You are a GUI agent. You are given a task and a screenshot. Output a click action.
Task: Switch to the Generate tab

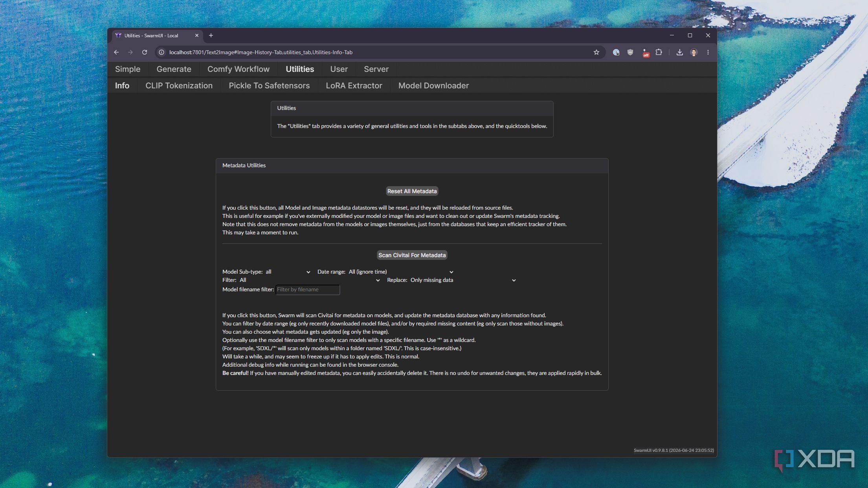174,69
